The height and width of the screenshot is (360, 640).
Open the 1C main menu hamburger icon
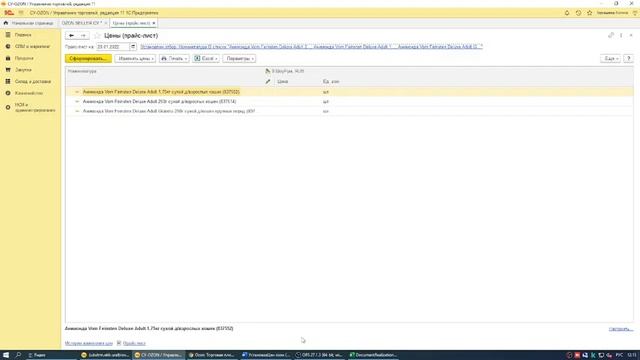point(21,13)
